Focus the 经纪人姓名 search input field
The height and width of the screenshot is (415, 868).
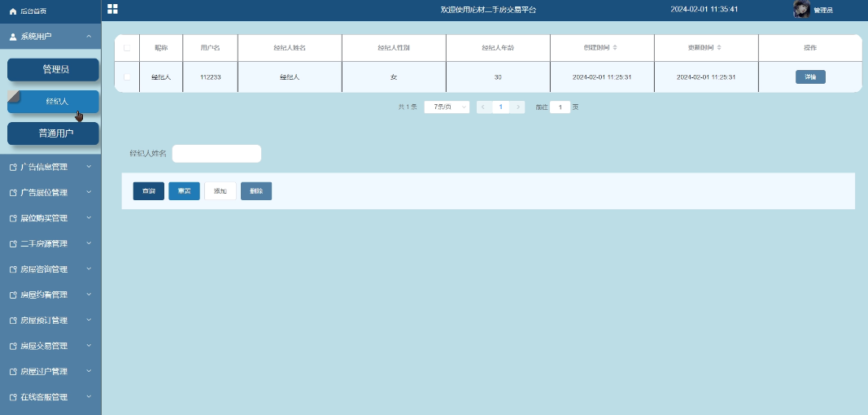[x=216, y=154]
